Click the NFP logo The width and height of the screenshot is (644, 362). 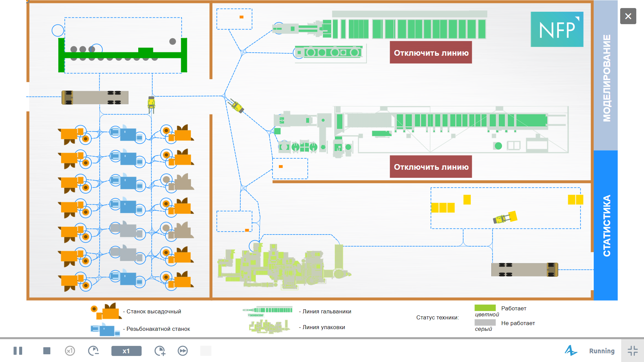coord(557,30)
